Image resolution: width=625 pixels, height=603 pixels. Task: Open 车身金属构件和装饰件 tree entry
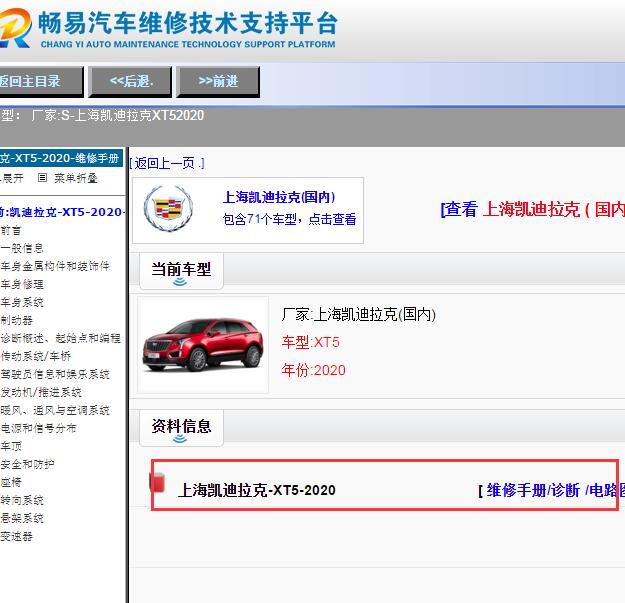click(x=55, y=266)
